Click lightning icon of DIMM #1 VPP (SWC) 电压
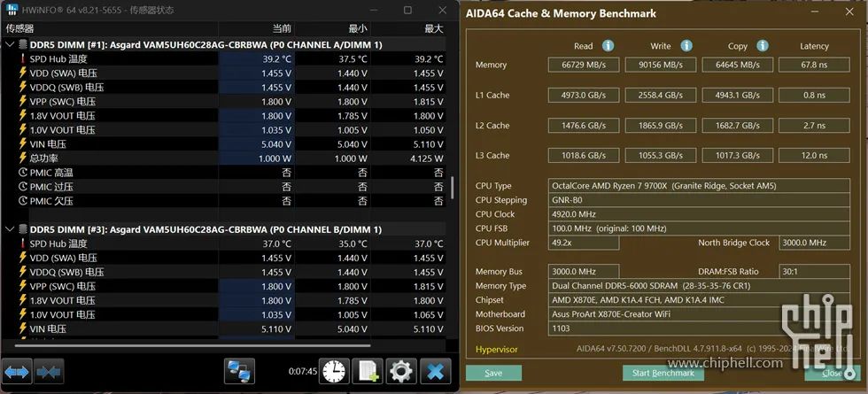868x394 pixels. tap(23, 101)
